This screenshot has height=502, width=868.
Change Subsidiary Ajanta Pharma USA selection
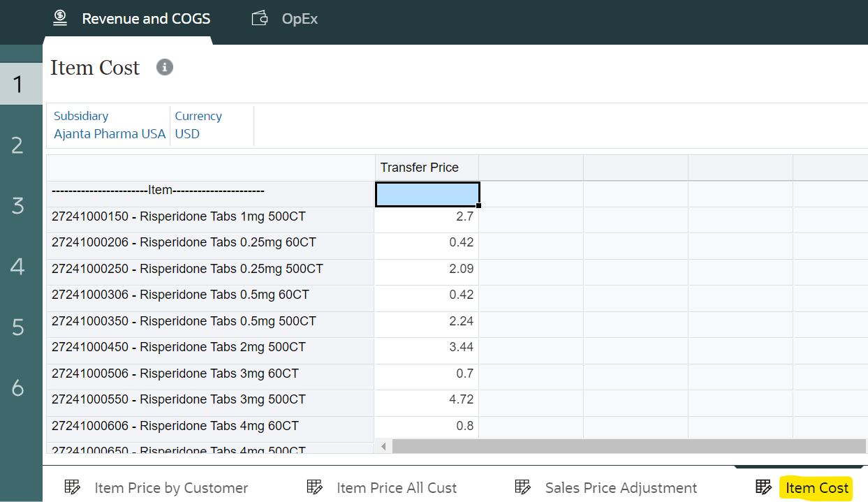pos(110,134)
